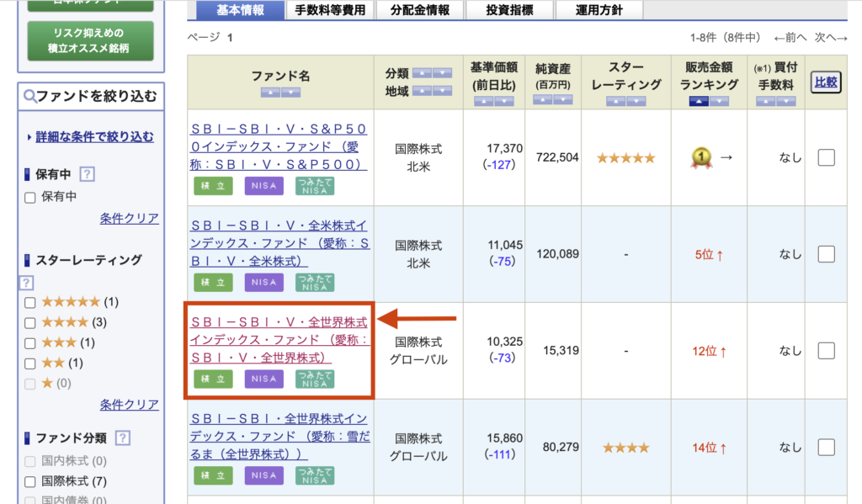Click net assets value 120,089
Image resolution: width=862 pixels, height=504 pixels.
557,254
